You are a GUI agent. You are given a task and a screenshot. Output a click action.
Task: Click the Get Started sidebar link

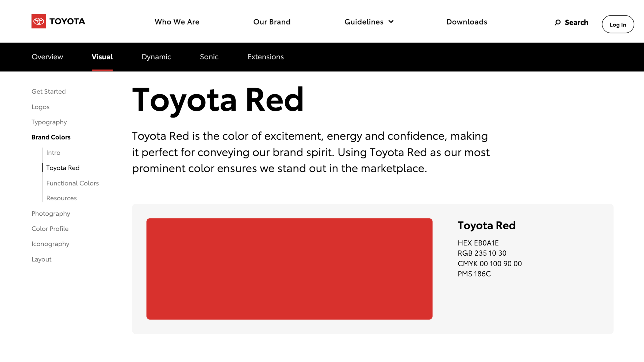[48, 91]
